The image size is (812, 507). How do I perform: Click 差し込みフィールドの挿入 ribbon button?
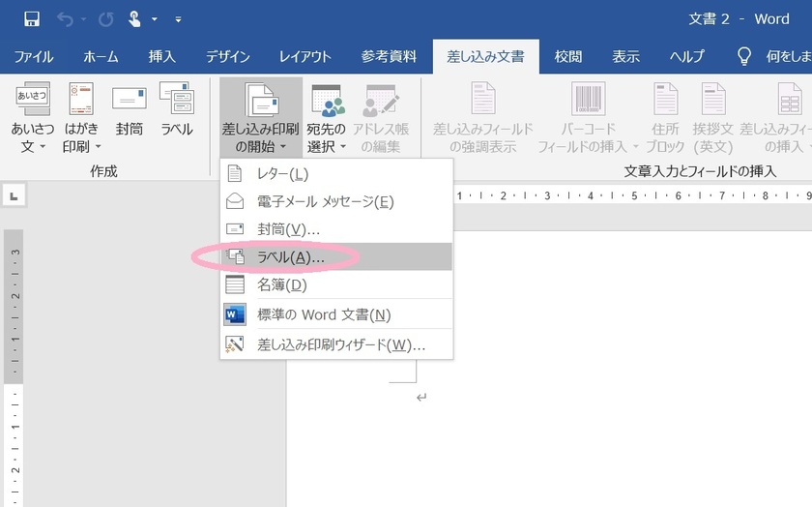point(775,118)
